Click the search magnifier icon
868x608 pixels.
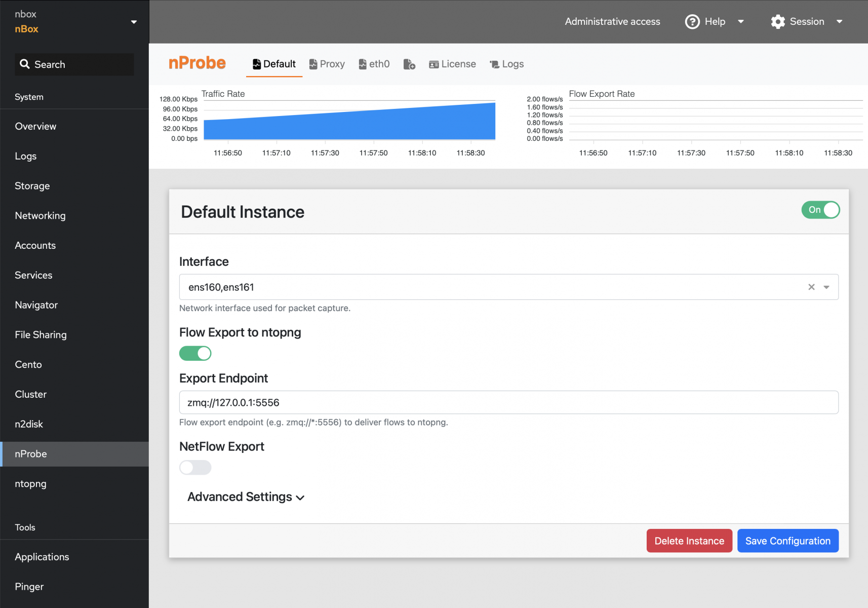(24, 64)
